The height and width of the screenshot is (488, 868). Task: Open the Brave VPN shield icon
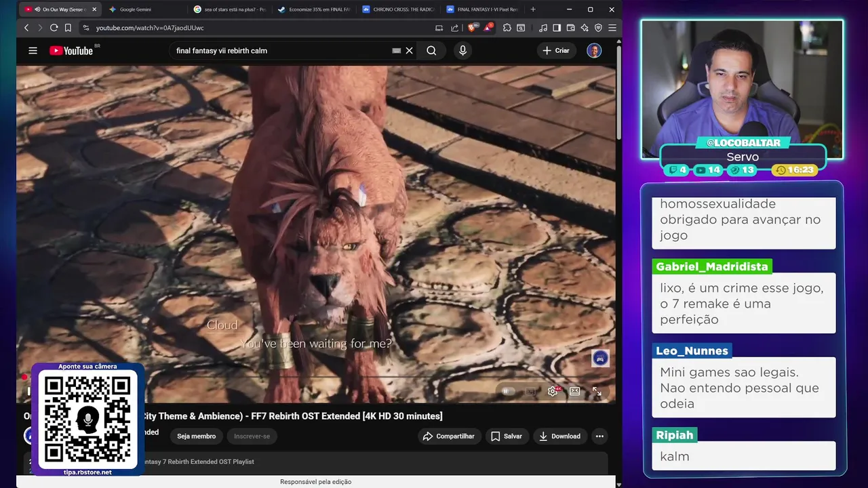coord(598,28)
